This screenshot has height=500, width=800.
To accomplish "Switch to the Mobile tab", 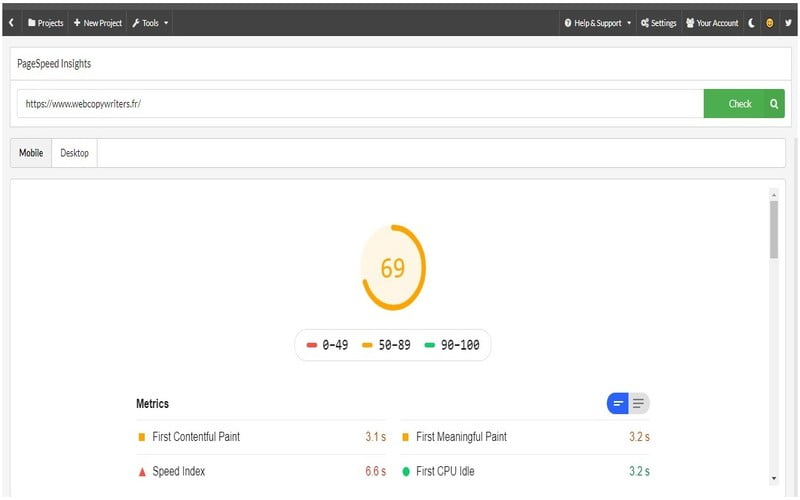I will tap(31, 153).
